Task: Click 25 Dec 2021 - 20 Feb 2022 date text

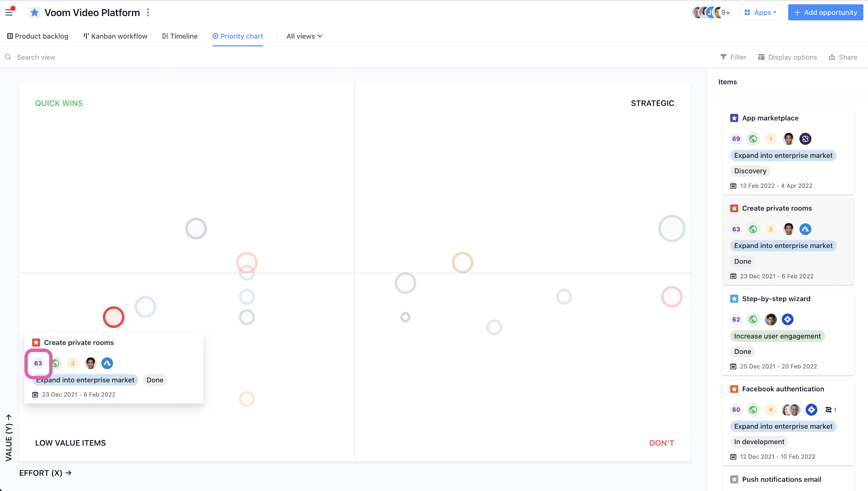Action: point(778,367)
